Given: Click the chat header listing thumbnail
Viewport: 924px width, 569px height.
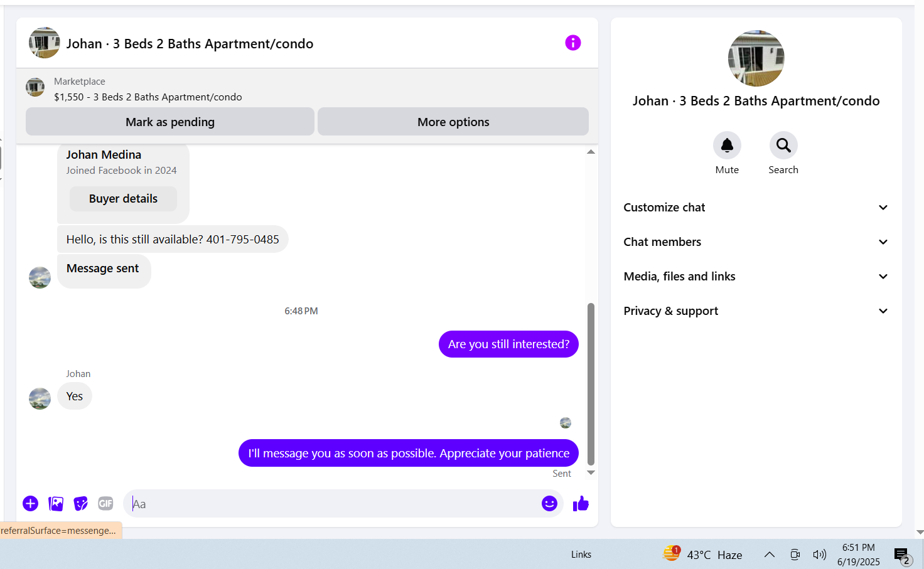Looking at the screenshot, I should point(45,43).
